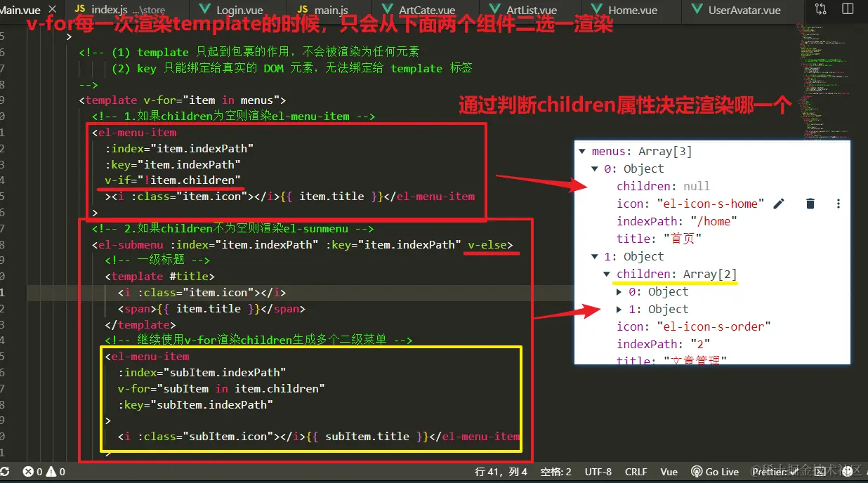The height and width of the screenshot is (483, 868).
Task: Collapse the menus: Array[3] node
Action: (x=582, y=151)
